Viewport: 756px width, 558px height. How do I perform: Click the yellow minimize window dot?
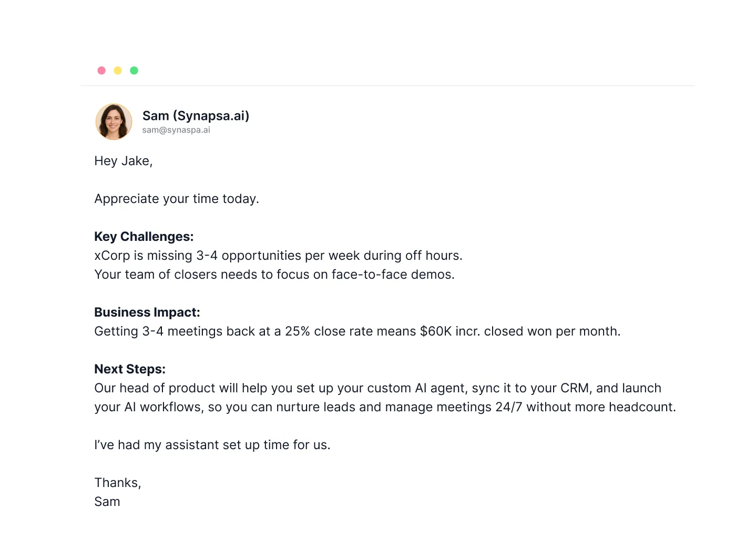pos(118,70)
